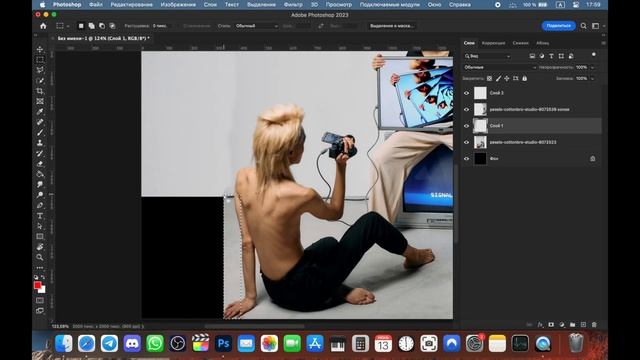Switch to the Коррекция tab

(x=493, y=43)
